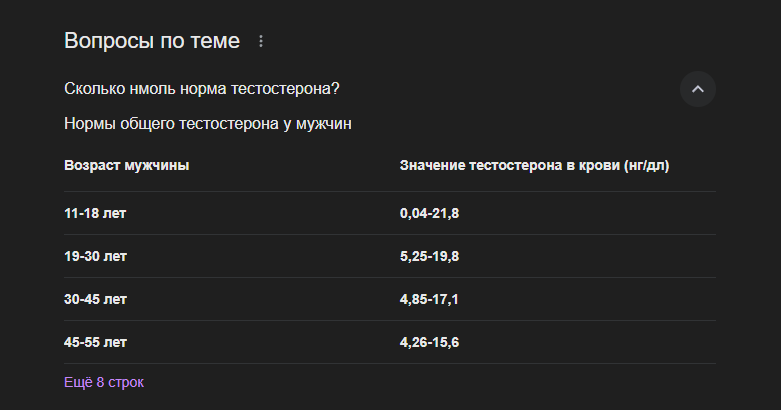This screenshot has height=410, width=781.
Task: Click the unit (нг/дл) in the header
Action: pos(647,165)
